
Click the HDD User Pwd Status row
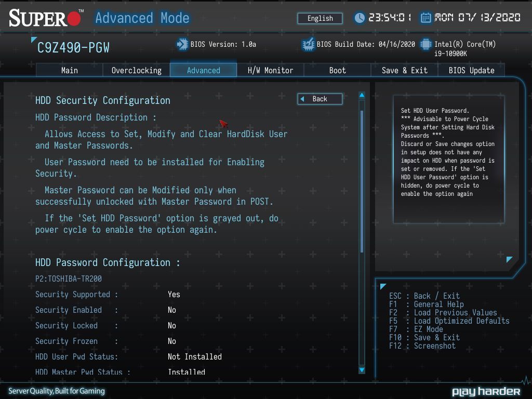(129, 356)
